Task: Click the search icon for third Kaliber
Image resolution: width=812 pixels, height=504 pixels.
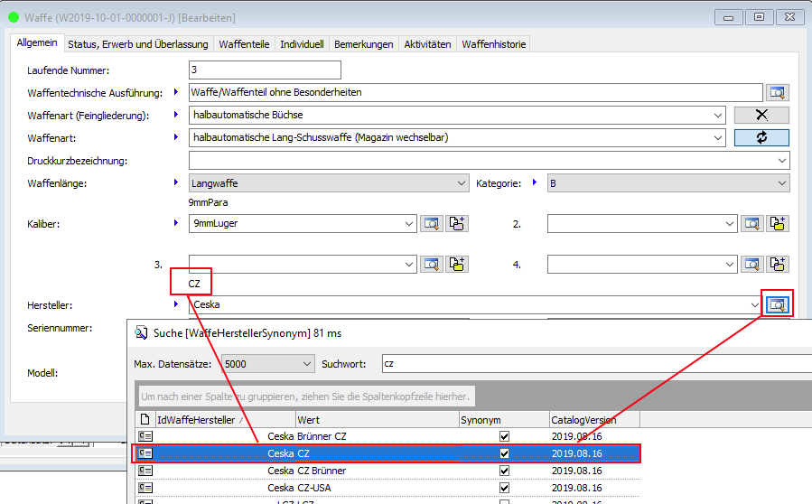Action: pos(432,264)
